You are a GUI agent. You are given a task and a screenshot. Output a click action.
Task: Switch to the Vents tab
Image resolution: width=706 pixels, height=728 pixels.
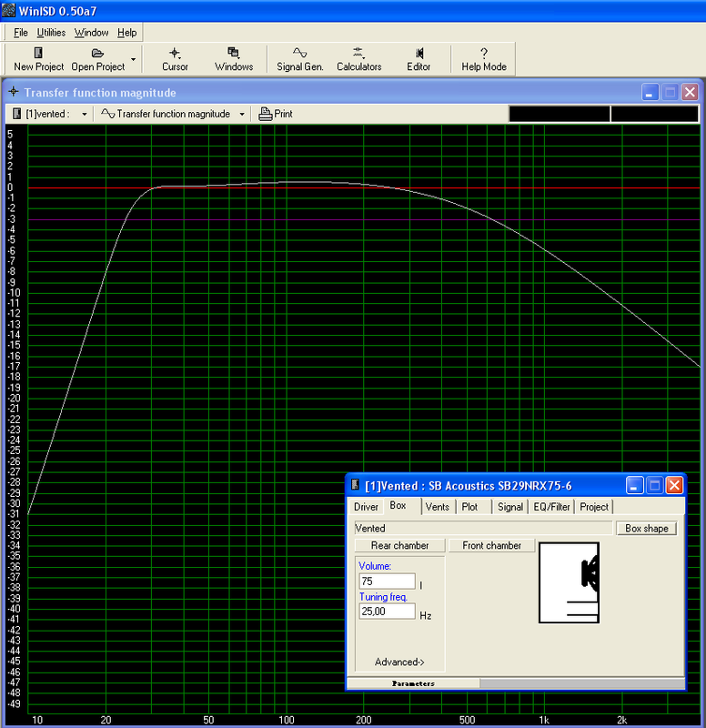coord(438,507)
